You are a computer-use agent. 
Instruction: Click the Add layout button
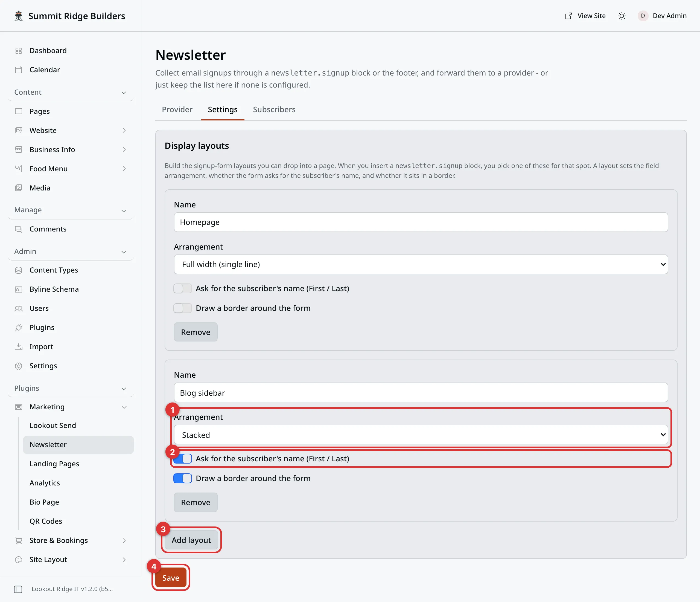[x=191, y=540]
